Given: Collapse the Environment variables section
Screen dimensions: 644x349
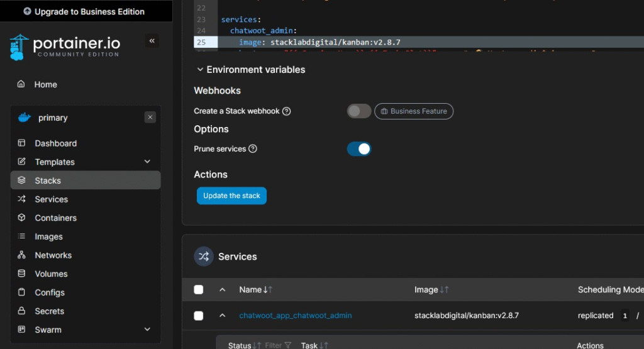Looking at the screenshot, I should point(200,70).
